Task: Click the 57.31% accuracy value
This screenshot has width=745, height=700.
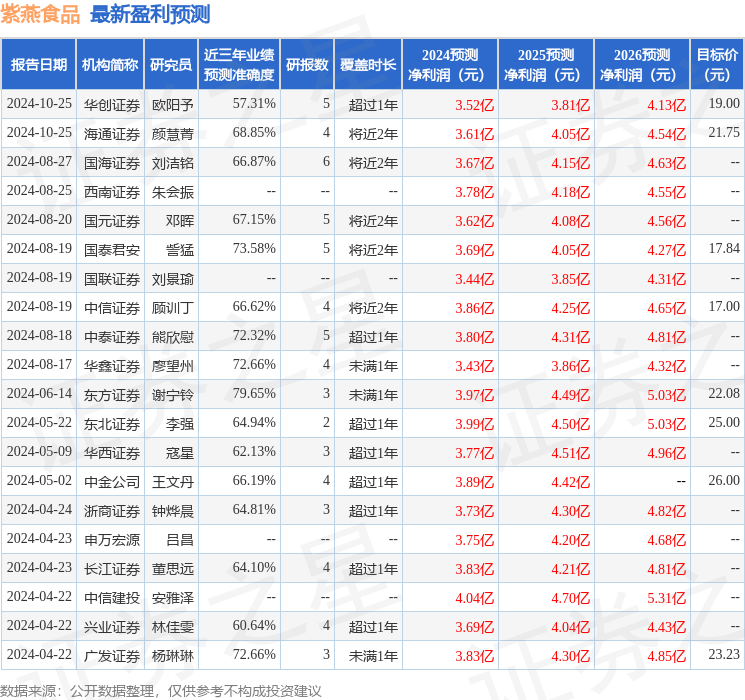Action: [254, 103]
